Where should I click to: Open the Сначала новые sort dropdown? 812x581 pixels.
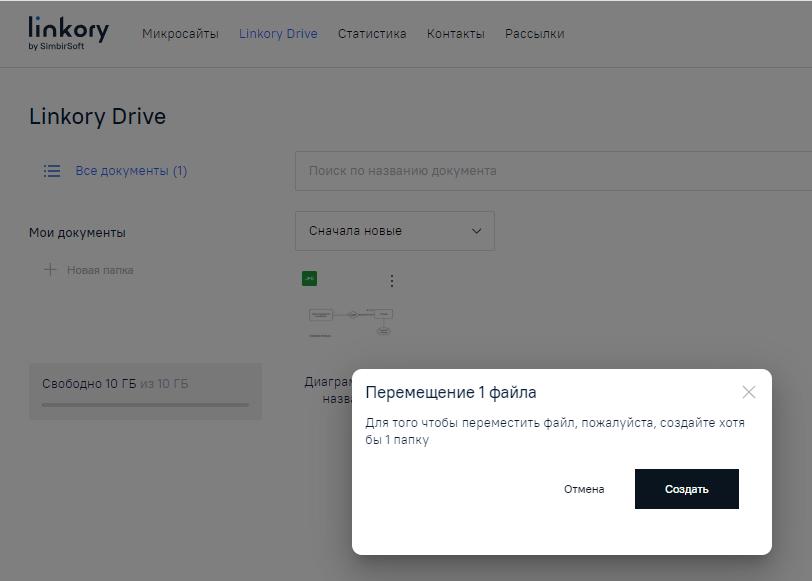tap(394, 231)
